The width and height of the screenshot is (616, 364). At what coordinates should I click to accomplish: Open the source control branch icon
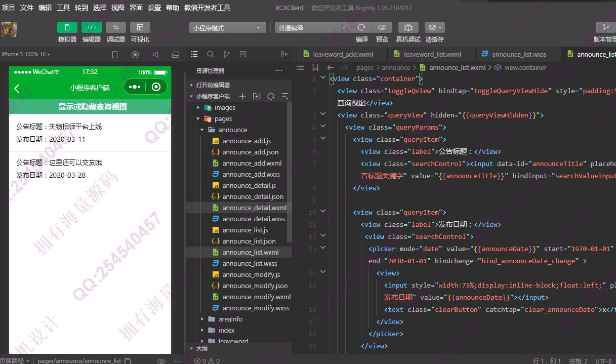pos(226,54)
